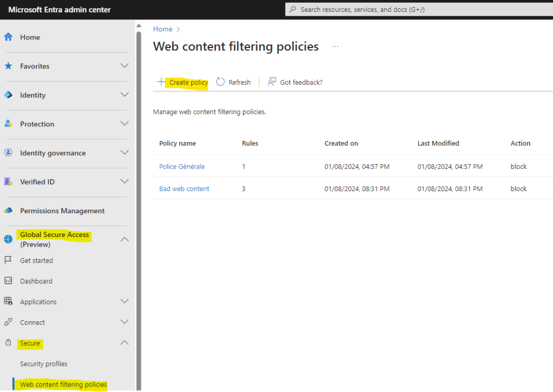Viewport: 553px width, 392px height.
Task: Click the Web content filtering policies page heading
Action: [x=235, y=46]
